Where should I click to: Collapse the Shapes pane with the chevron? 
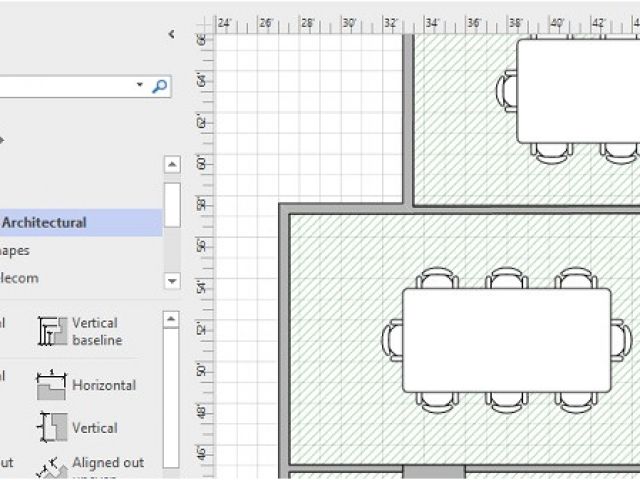click(x=171, y=34)
